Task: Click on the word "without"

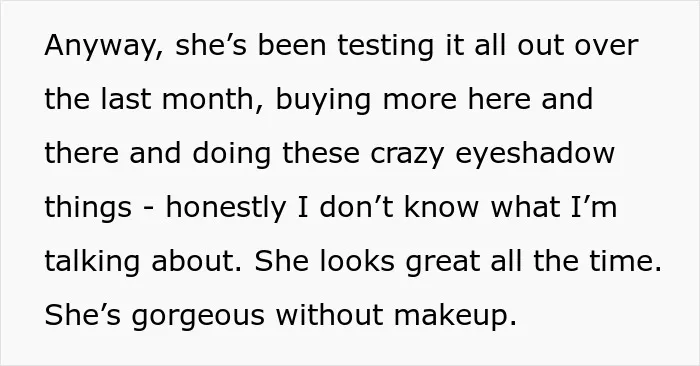Action: tap(329, 315)
